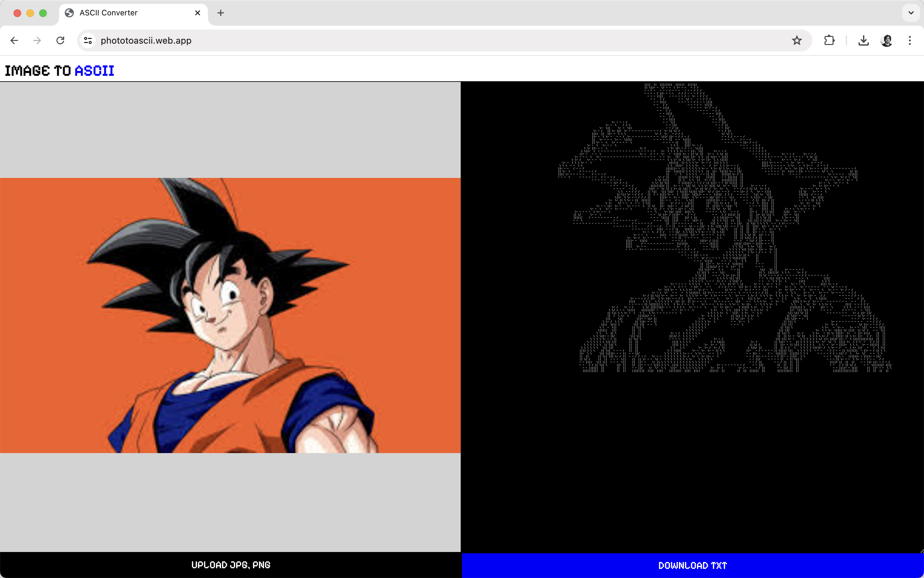This screenshot has width=924, height=578.
Task: Click the uploaded Goku image preview
Action: [x=230, y=315]
